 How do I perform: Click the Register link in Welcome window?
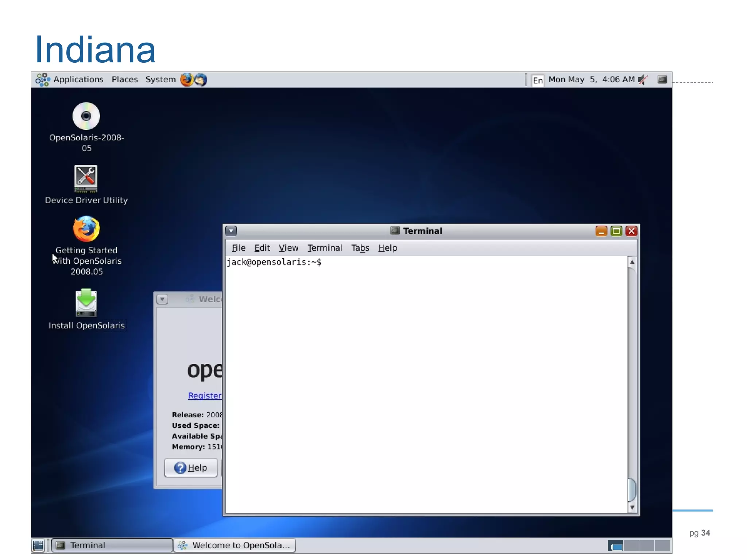tap(205, 396)
